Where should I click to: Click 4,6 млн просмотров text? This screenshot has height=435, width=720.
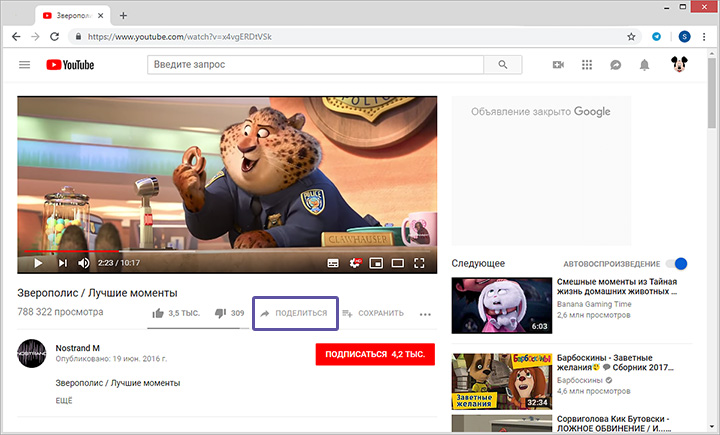(x=593, y=391)
